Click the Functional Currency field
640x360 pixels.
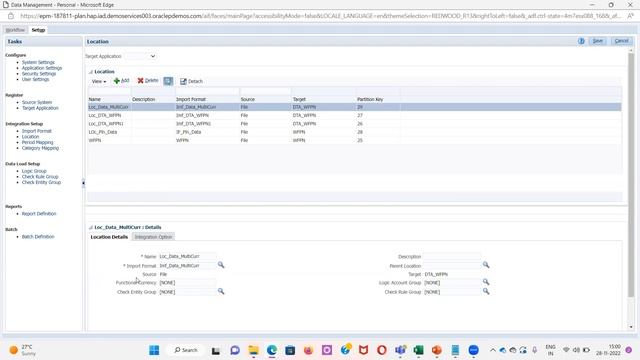point(187,282)
